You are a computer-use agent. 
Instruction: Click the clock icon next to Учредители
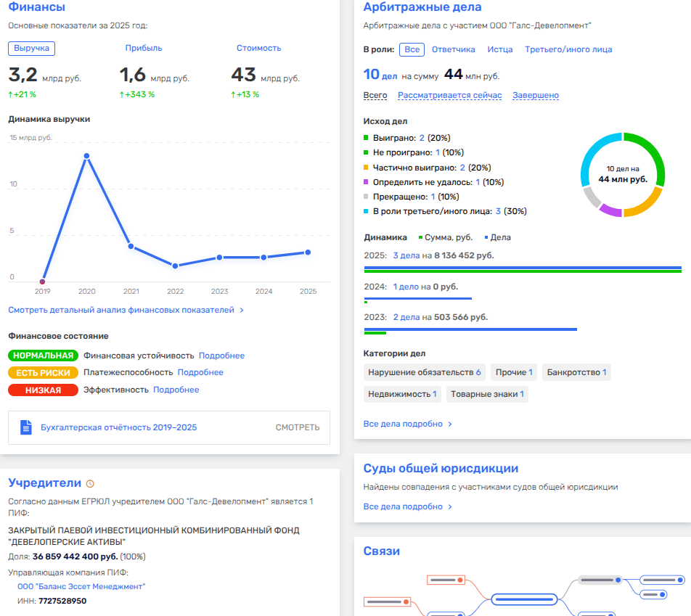90,484
